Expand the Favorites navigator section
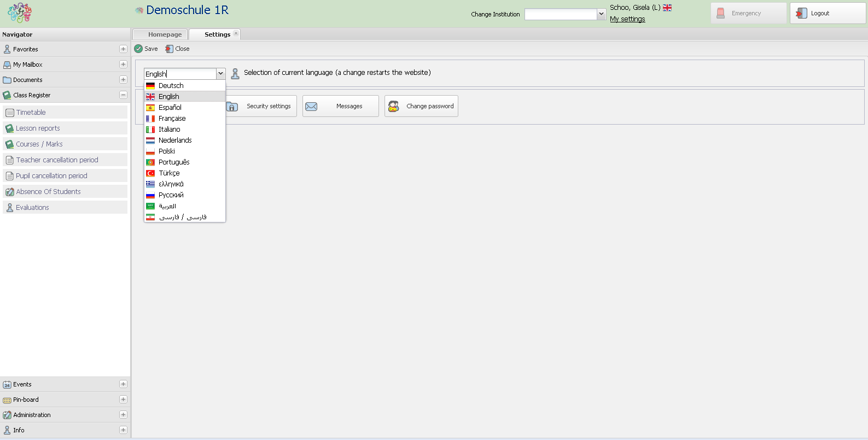The image size is (868, 440). (123, 49)
